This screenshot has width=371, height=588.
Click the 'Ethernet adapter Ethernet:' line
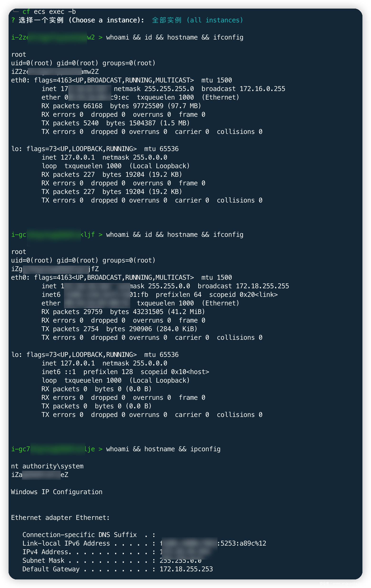[x=60, y=518]
